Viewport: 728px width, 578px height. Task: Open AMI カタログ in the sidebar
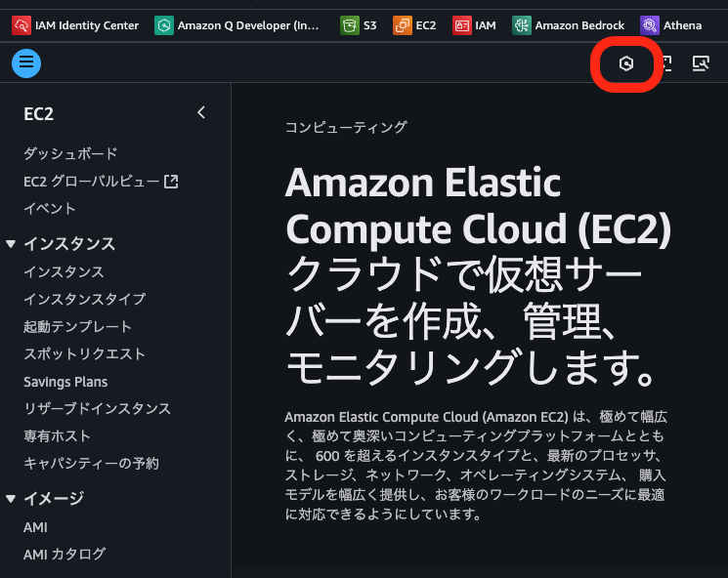click(64, 554)
